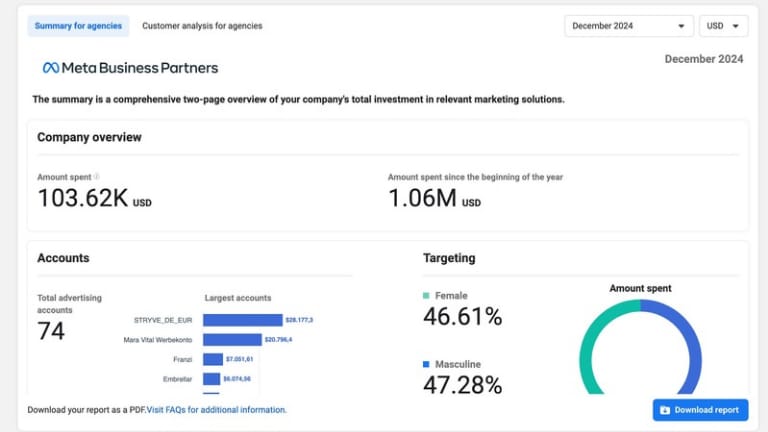This screenshot has width=768, height=432.
Task: Click the $20.796,4 bar value
Action: pos(278,339)
